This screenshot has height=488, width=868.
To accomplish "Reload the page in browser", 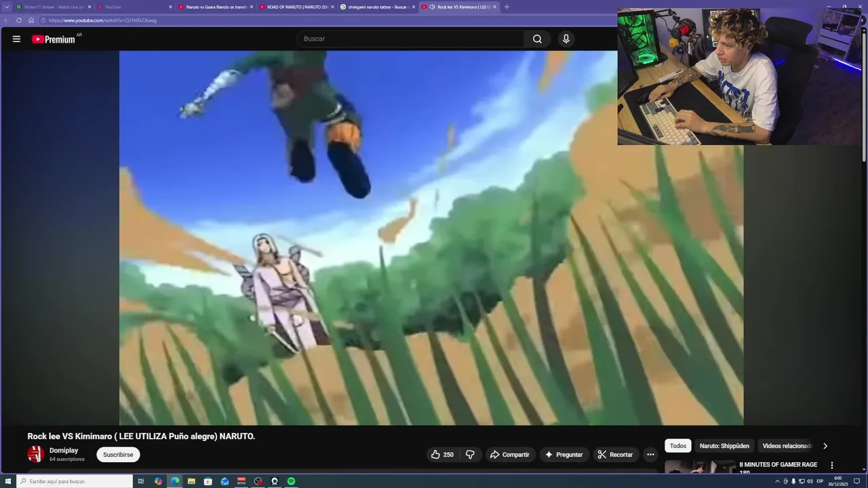I will point(19,20).
